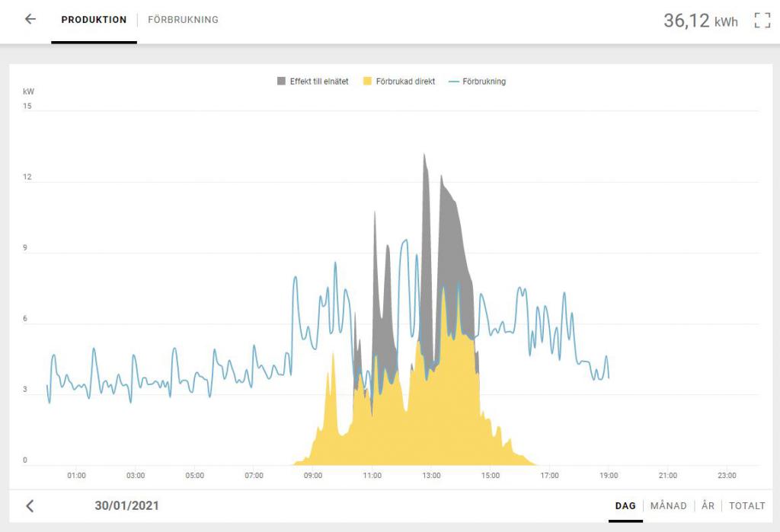
Task: Select the ÅR period tab
Action: tap(708, 505)
